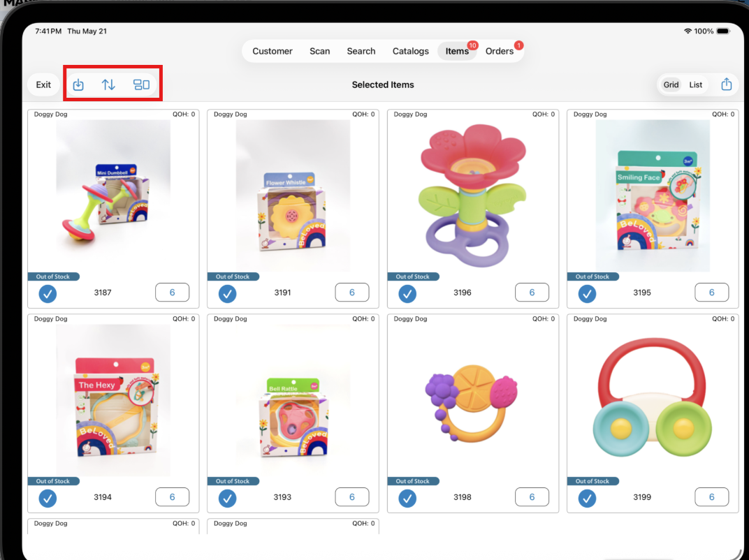749x560 pixels.
Task: Open Mini Dumbbell product image 3187
Action: point(113,196)
